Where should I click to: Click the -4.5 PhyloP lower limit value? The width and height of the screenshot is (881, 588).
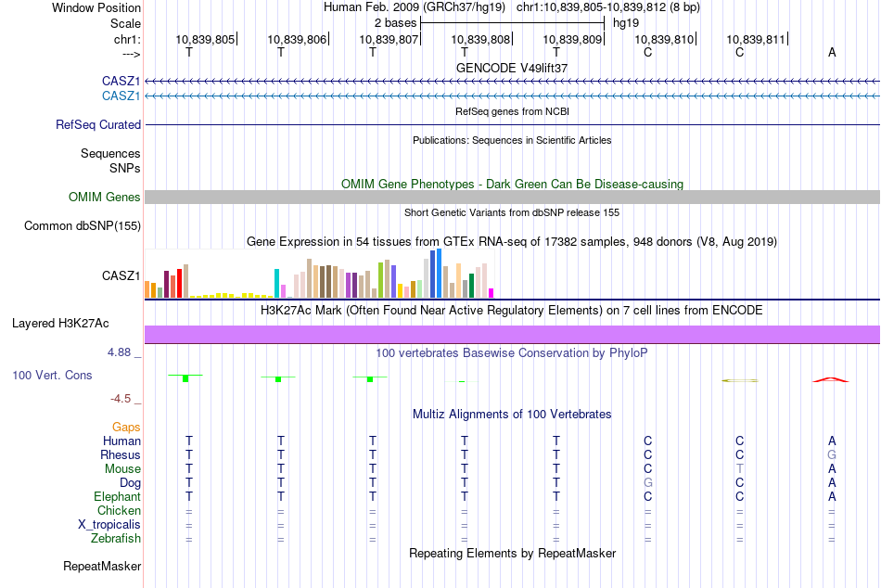pos(121,399)
